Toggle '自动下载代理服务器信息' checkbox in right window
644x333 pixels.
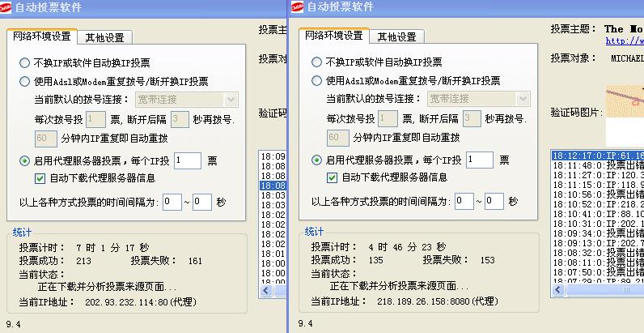click(332, 177)
